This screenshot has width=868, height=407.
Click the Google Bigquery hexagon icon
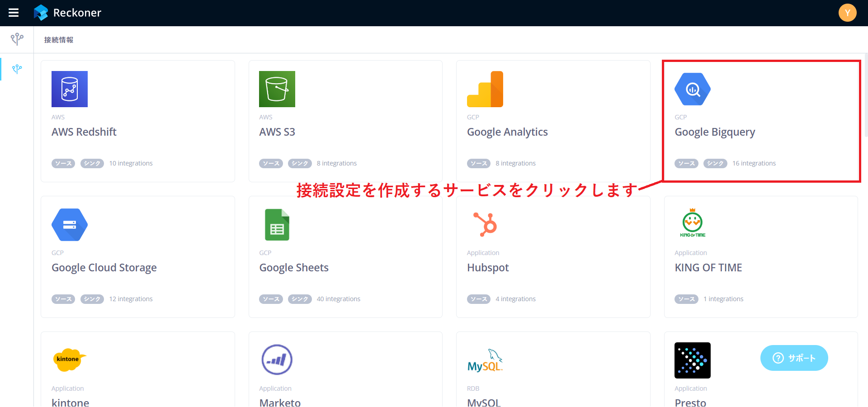coord(693,89)
